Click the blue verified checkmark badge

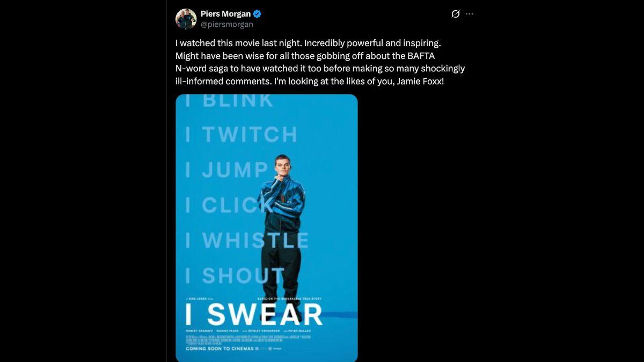coord(257,14)
